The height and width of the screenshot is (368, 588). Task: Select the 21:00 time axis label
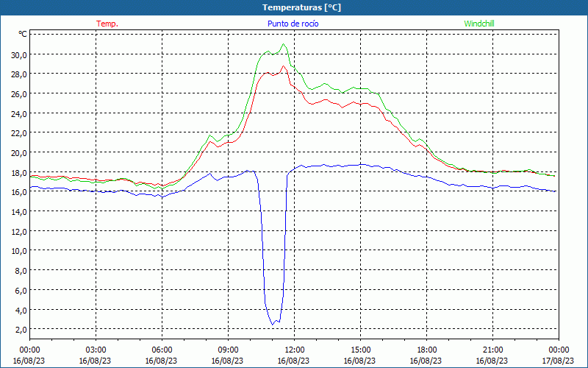[492, 350]
